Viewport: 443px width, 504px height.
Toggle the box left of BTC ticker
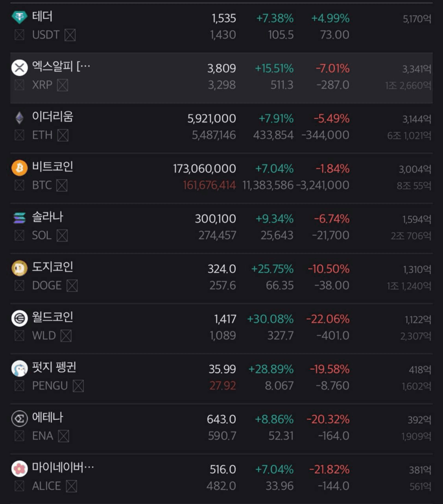(19, 185)
